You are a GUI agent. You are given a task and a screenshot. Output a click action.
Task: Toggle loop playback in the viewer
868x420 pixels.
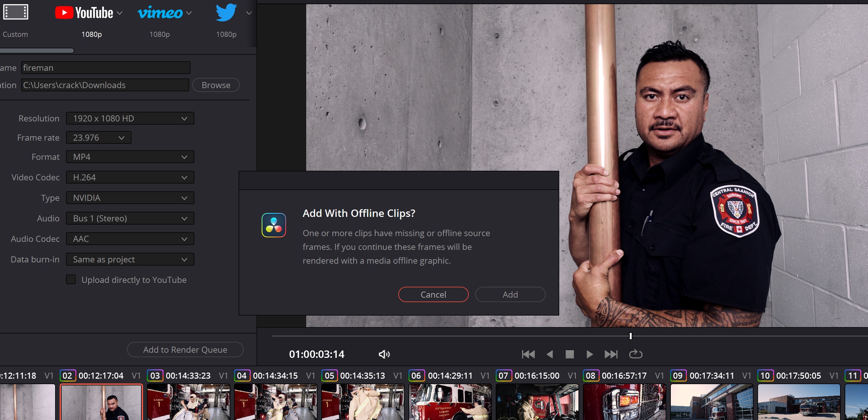pyautogui.click(x=636, y=354)
